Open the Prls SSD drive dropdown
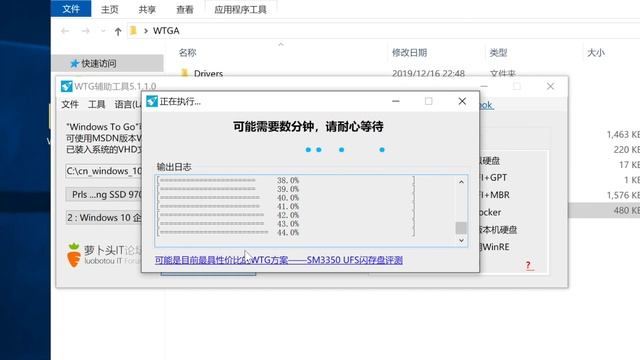Image resolution: width=640 pixels, height=360 pixels. pyautogui.click(x=104, y=194)
